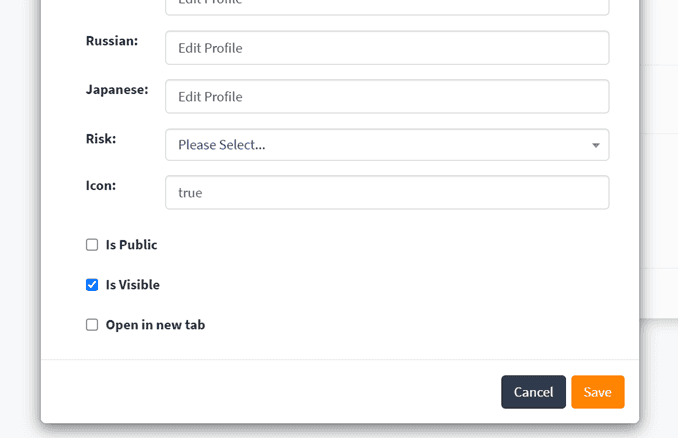Click the 'Japanese:' field label
The width and height of the screenshot is (678, 438).
(x=117, y=89)
